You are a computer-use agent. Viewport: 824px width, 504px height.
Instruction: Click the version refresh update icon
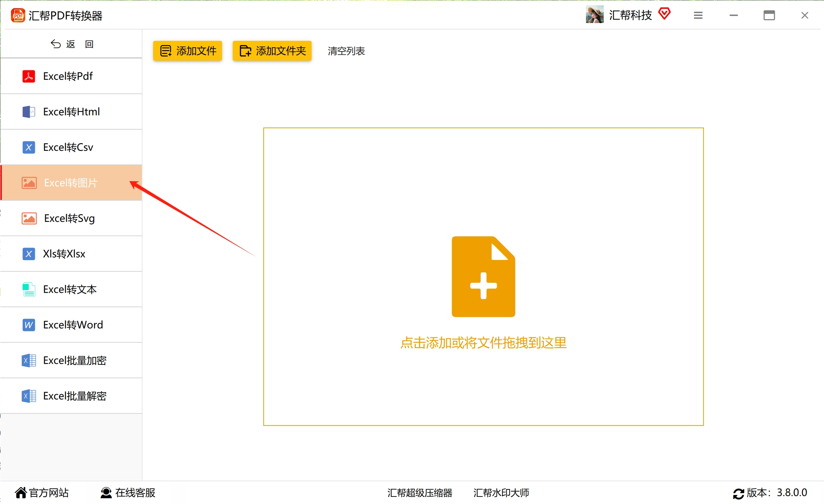(x=738, y=493)
